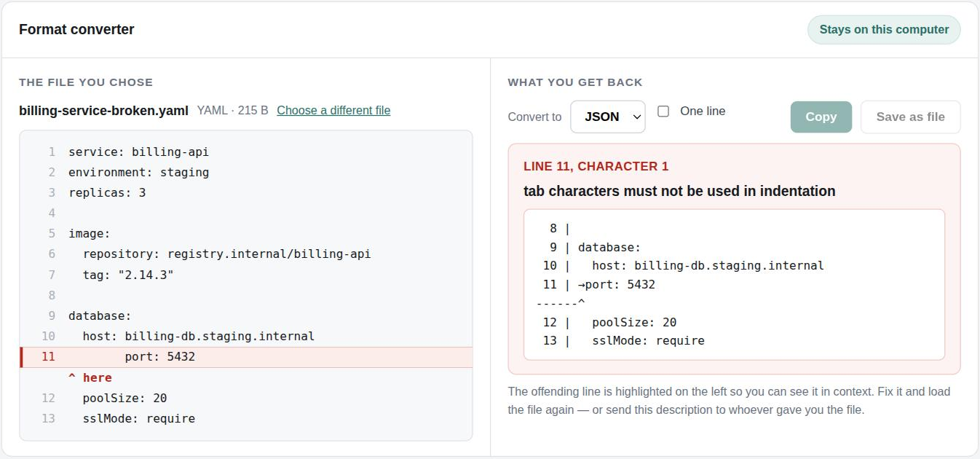Click the '12 | poolSize: 20' snippet line
Screen dimensions: 980x459
click(x=609, y=323)
